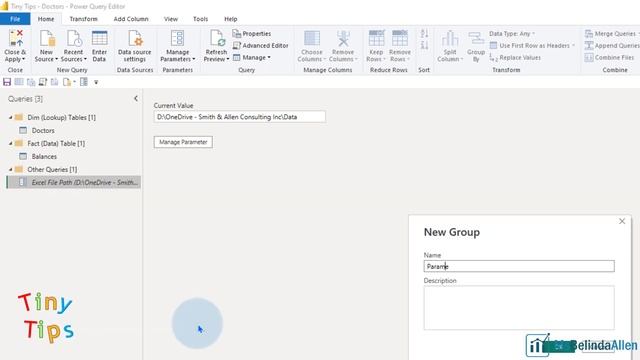Collapse the Fact (Data) Table folder
This screenshot has width=640, height=360.
(11, 143)
